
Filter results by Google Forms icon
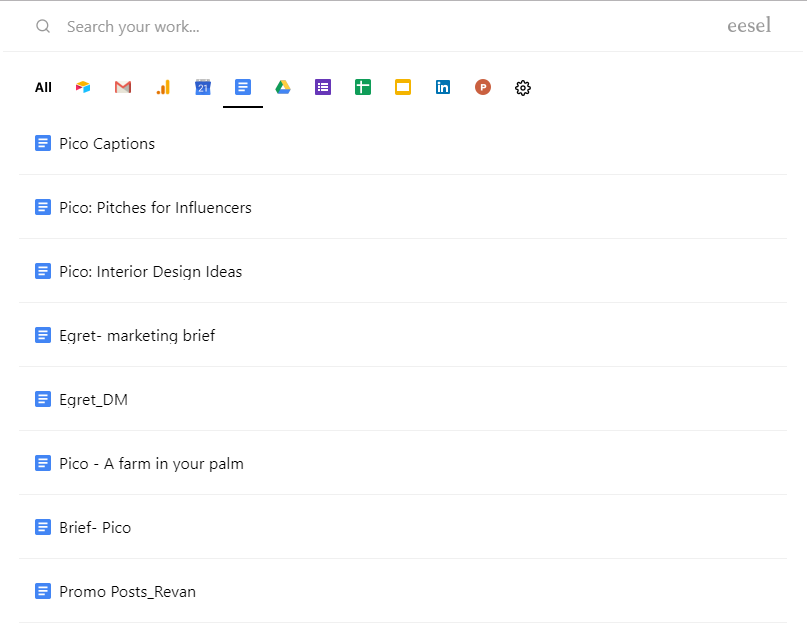(323, 88)
